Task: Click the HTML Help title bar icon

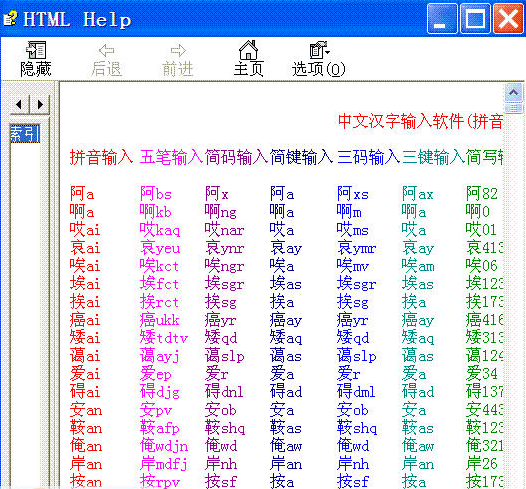Action: [10, 19]
